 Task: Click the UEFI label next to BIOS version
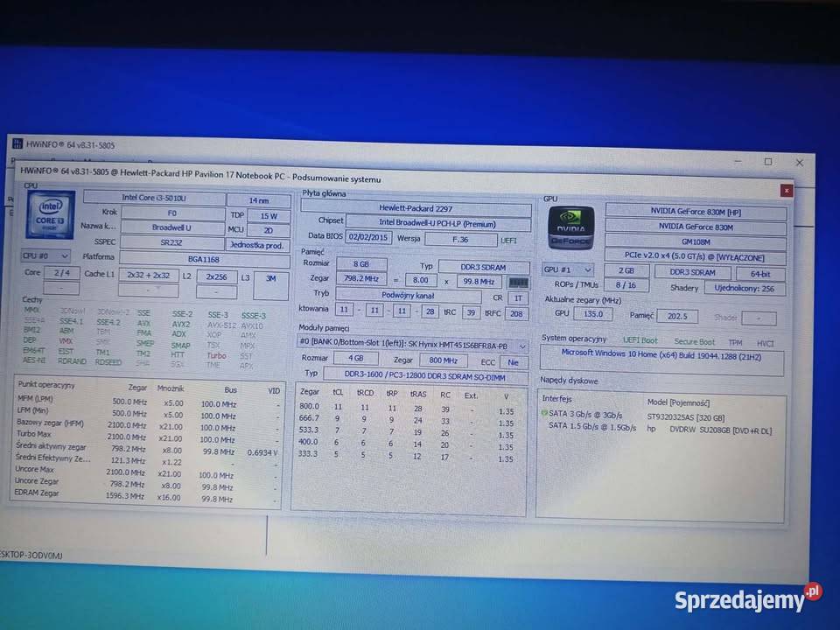click(509, 241)
